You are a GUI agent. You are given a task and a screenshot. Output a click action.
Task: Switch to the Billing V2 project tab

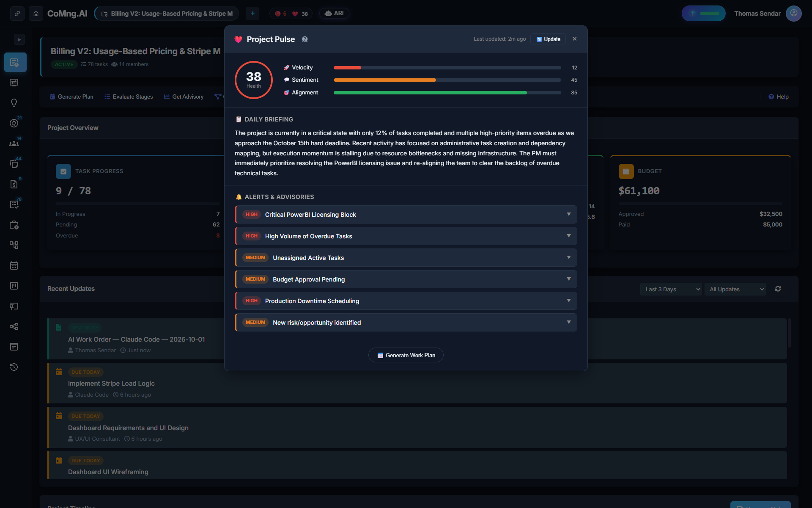[x=167, y=14]
